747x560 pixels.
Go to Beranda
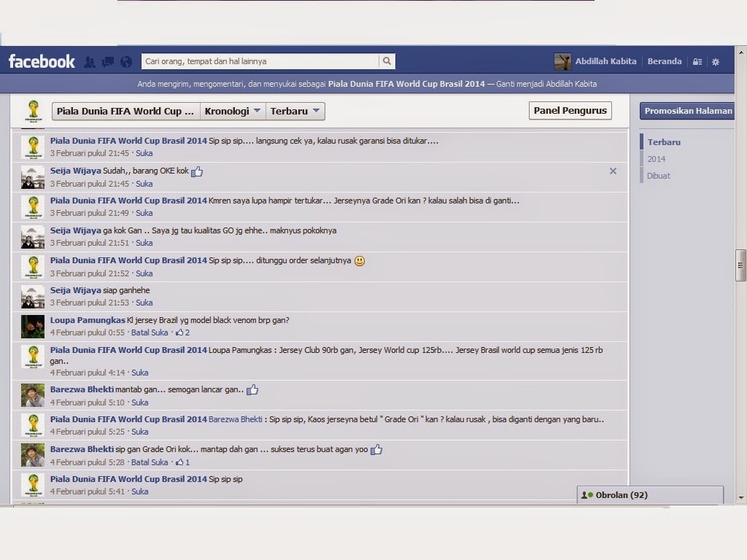point(664,61)
